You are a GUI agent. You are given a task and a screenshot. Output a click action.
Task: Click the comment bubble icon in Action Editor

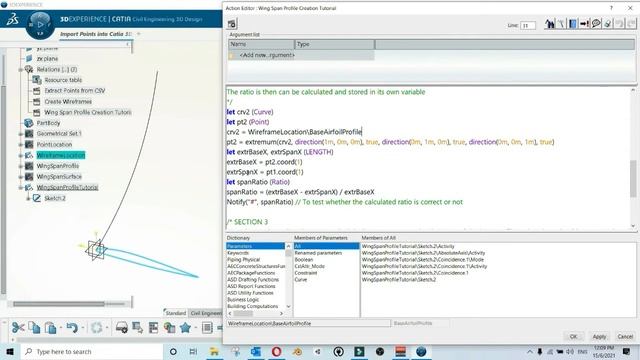(x=596, y=24)
